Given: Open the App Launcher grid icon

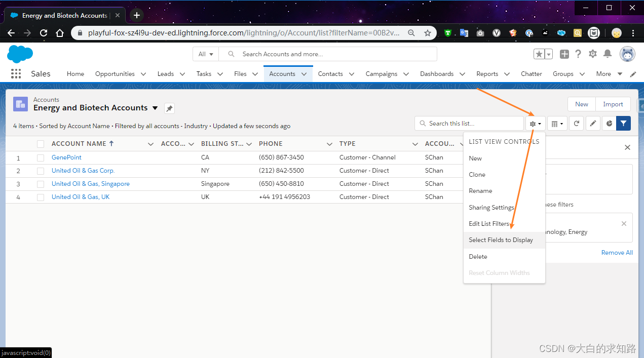Looking at the screenshot, I should coord(15,73).
